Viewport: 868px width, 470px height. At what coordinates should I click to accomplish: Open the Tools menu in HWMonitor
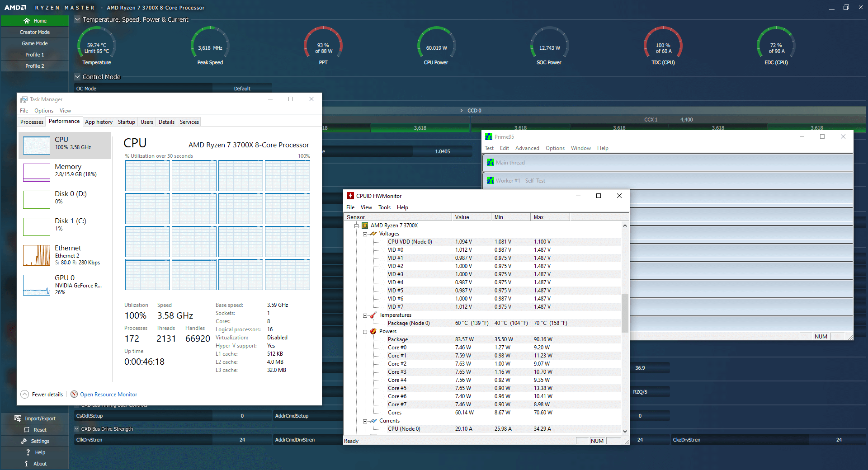click(x=384, y=207)
